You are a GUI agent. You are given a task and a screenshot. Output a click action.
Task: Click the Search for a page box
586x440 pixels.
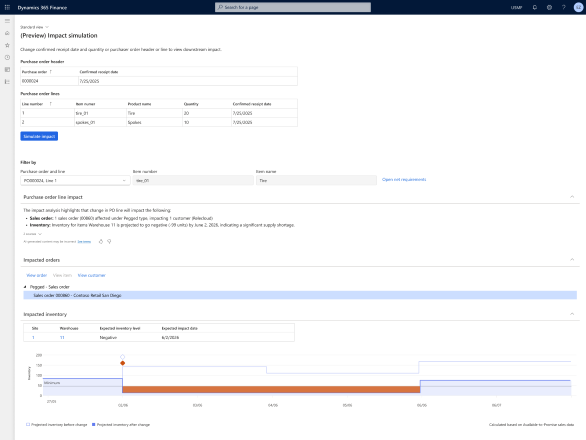pos(293,7)
